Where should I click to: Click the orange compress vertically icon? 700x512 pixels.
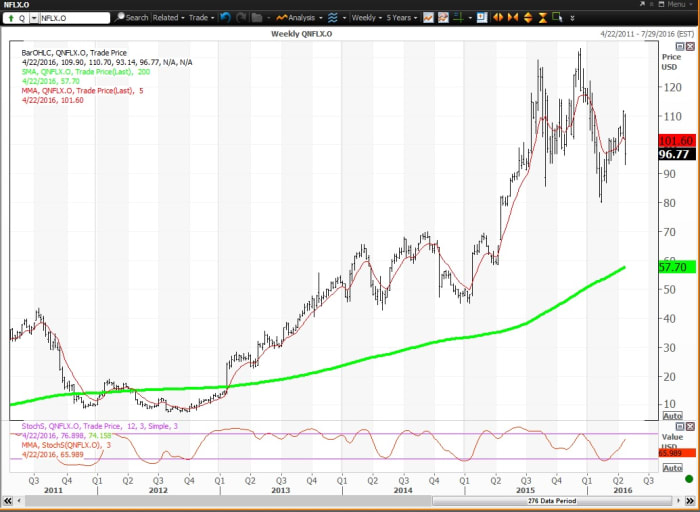click(542, 18)
